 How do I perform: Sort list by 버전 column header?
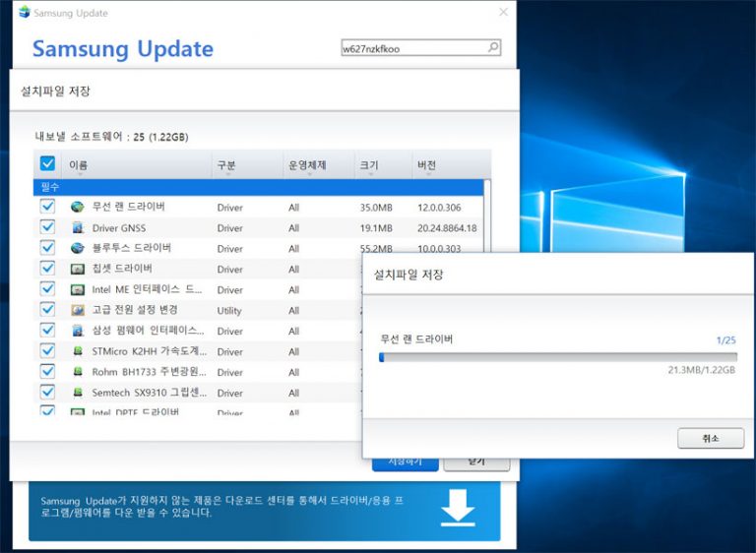click(451, 165)
